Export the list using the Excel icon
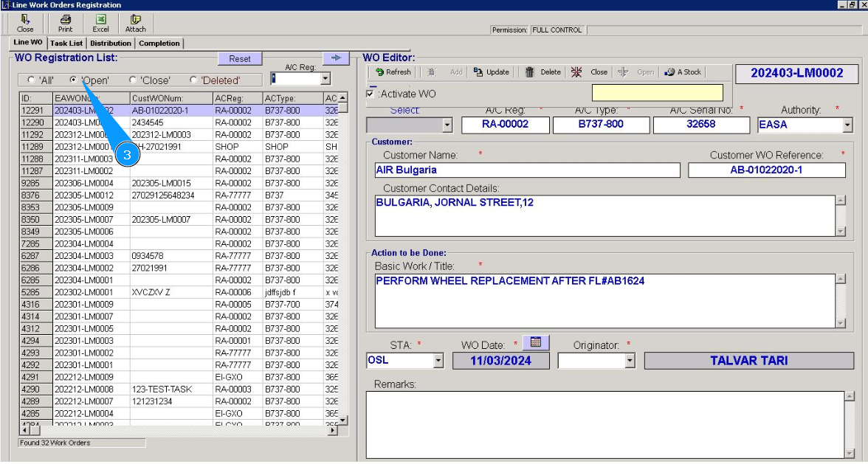The width and height of the screenshot is (868, 464). [x=100, y=23]
